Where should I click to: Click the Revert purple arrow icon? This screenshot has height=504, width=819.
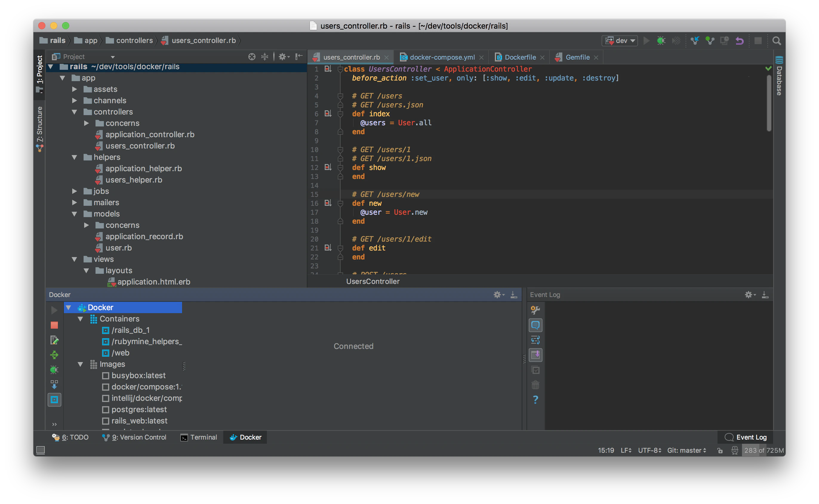click(x=739, y=41)
